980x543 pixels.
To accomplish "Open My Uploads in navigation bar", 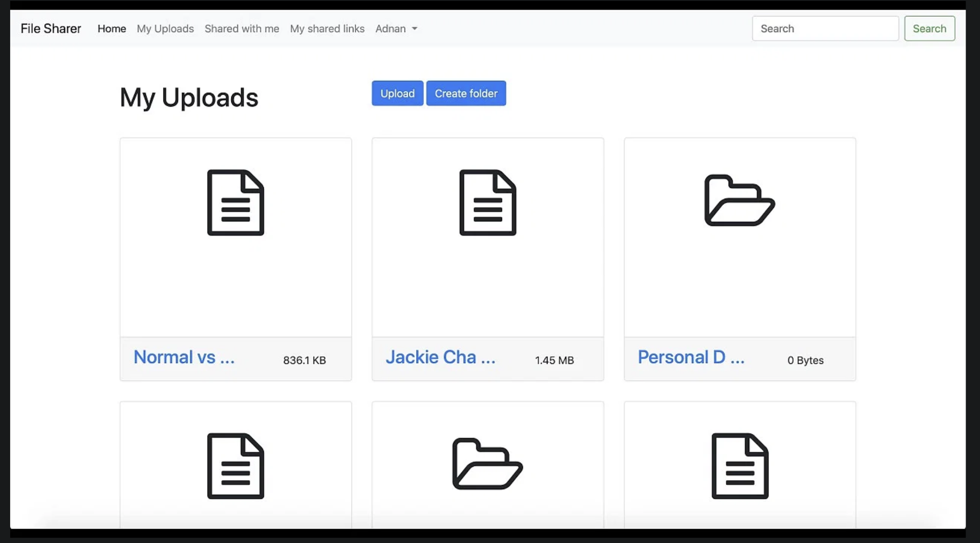I will [x=165, y=29].
